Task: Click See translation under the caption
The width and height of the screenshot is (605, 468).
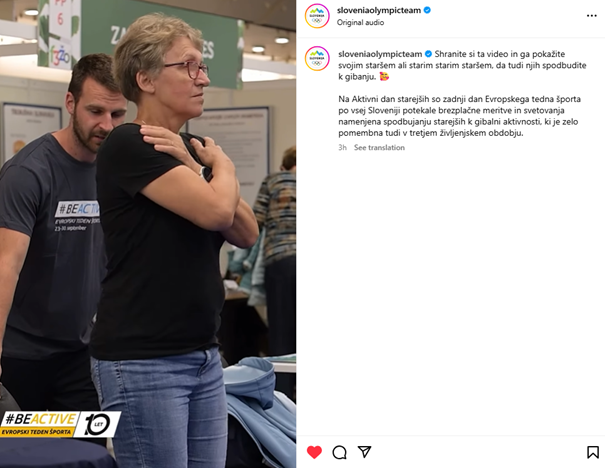Action: pyautogui.click(x=379, y=147)
